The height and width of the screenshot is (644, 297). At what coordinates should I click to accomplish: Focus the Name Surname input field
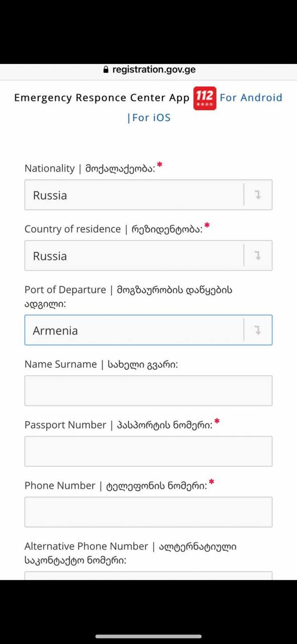coord(148,390)
